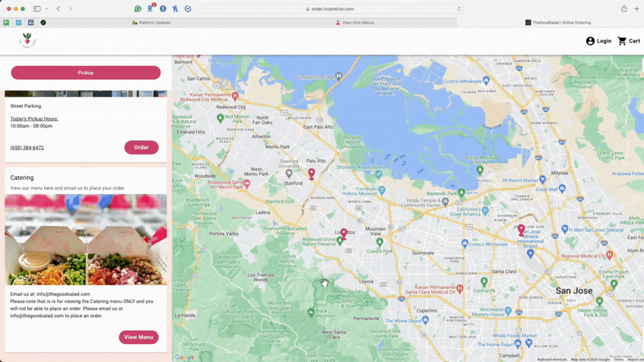This screenshot has width=644, height=362.
Task: Click the Regional Medical Ctr hospital marker
Action: [609, 255]
